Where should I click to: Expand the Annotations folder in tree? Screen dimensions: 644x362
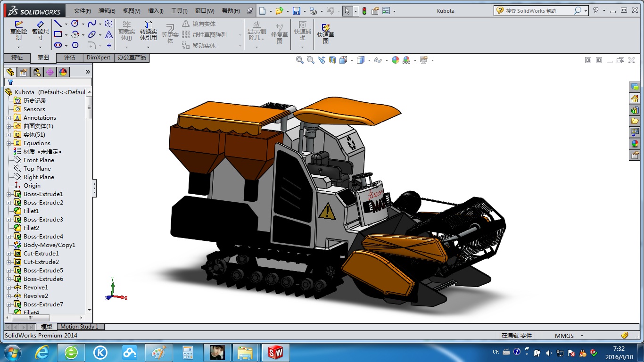point(8,118)
